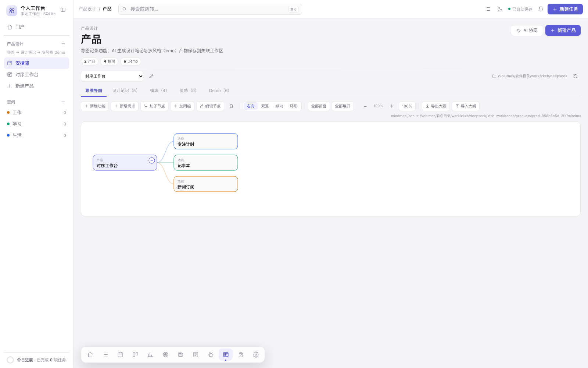
Task: Open the bar chart statistics dock icon
Action: point(150,355)
